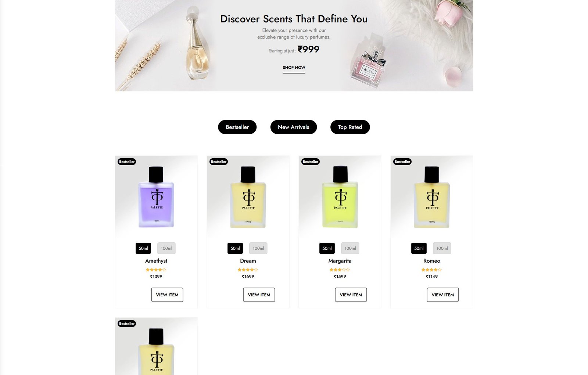The width and height of the screenshot is (588, 375).
Task: Select 100ml size for Dream
Action: tap(258, 248)
